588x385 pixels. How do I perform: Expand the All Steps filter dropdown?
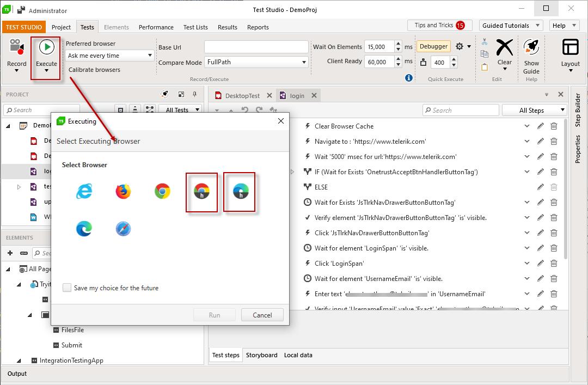(535, 110)
